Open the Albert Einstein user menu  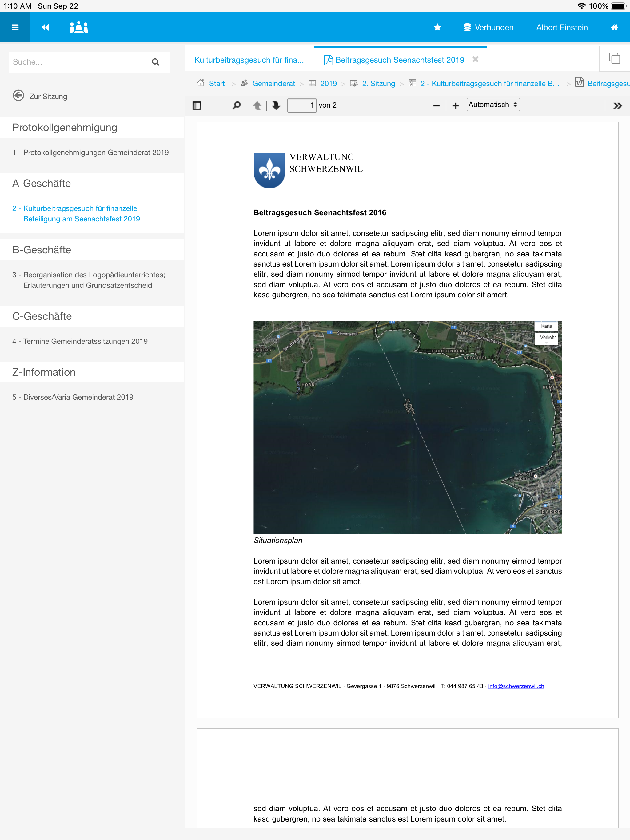[x=562, y=27]
